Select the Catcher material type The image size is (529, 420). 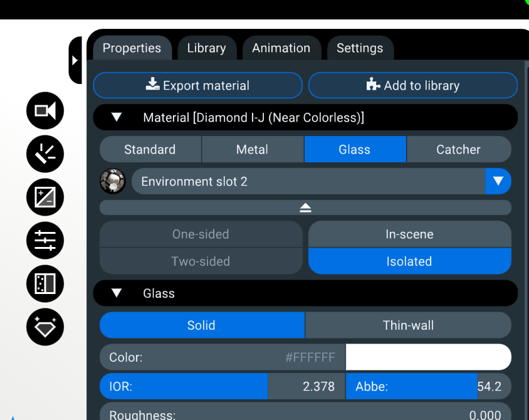click(x=459, y=149)
